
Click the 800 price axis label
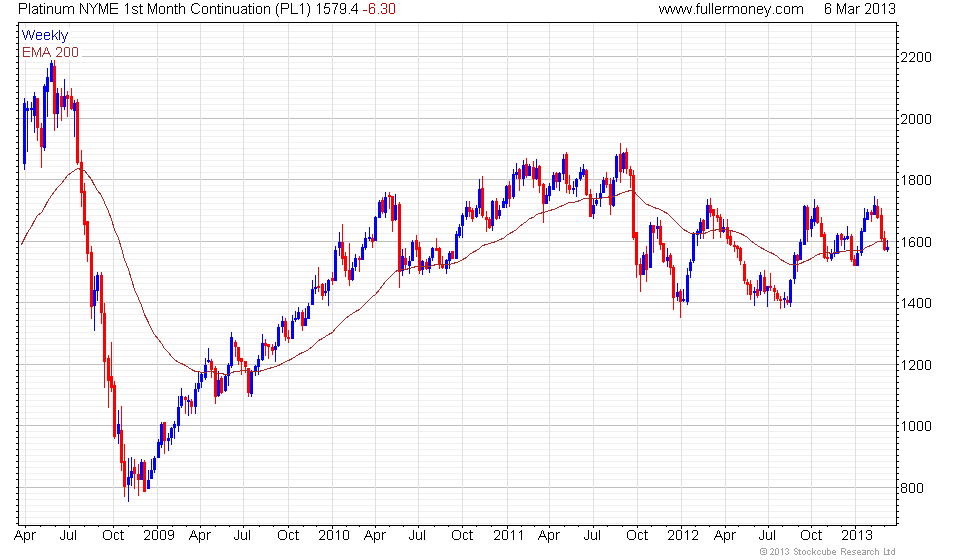[912, 489]
